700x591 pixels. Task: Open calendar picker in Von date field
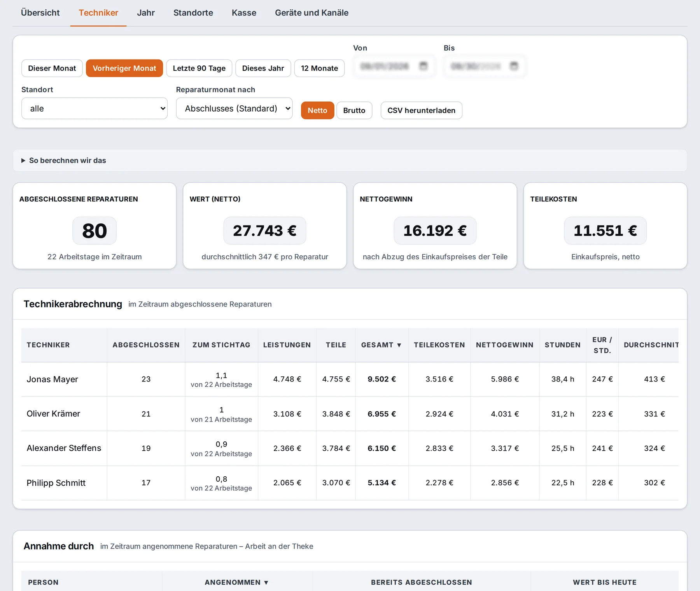point(423,66)
